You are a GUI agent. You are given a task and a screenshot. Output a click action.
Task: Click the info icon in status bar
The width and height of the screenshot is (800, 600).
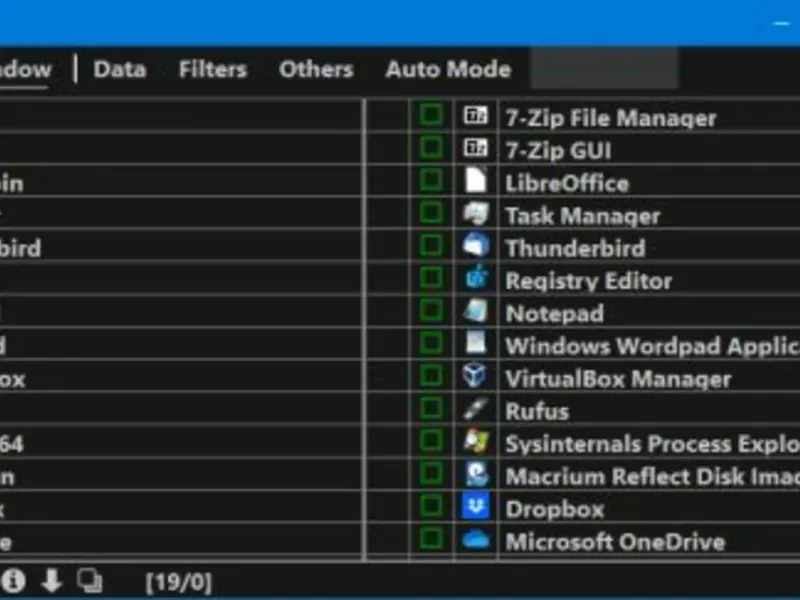click(x=13, y=580)
